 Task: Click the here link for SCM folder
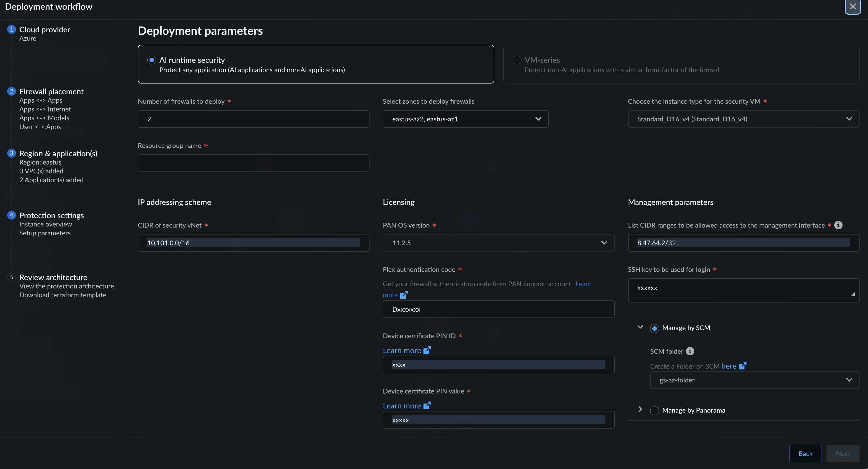coord(728,366)
